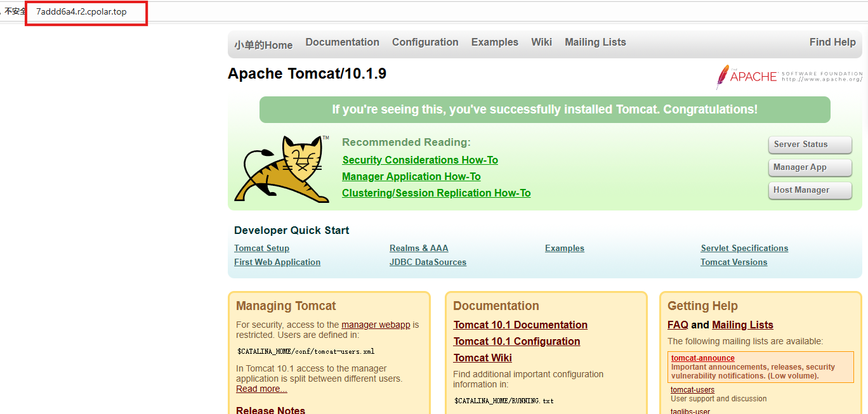The width and height of the screenshot is (868, 414).
Task: Open Servlet Specifications link
Action: pos(744,249)
